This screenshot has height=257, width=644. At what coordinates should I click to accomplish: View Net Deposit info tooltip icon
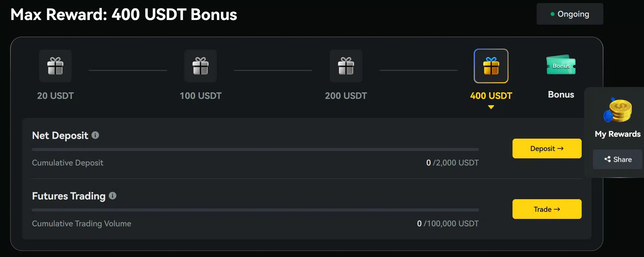95,135
